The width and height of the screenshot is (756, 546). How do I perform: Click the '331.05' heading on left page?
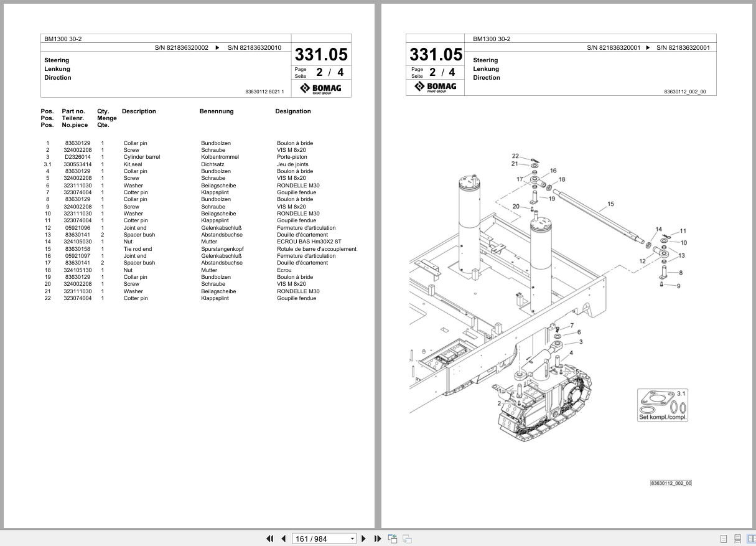(321, 54)
